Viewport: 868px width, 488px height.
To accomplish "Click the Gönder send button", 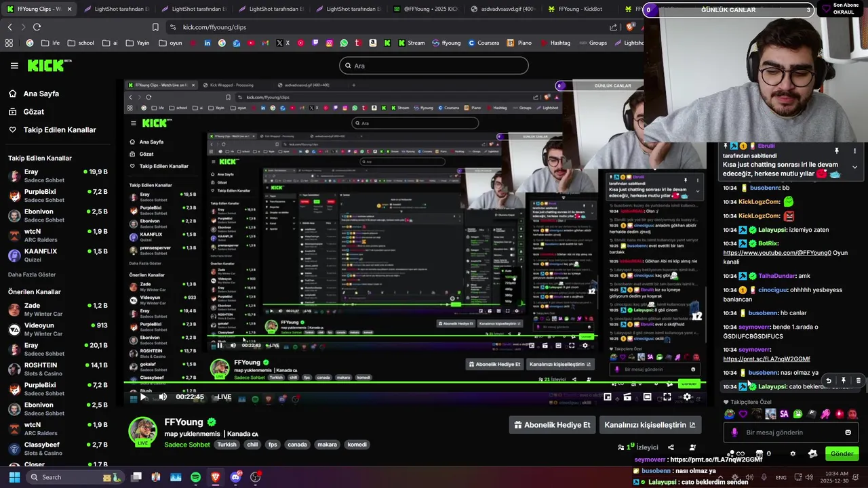I will pyautogui.click(x=842, y=453).
